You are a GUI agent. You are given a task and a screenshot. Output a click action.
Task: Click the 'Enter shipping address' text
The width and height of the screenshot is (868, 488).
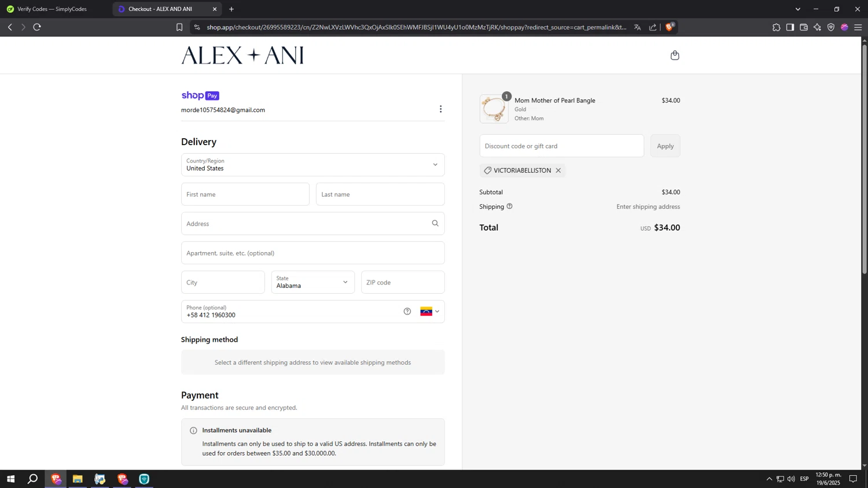tap(648, 206)
